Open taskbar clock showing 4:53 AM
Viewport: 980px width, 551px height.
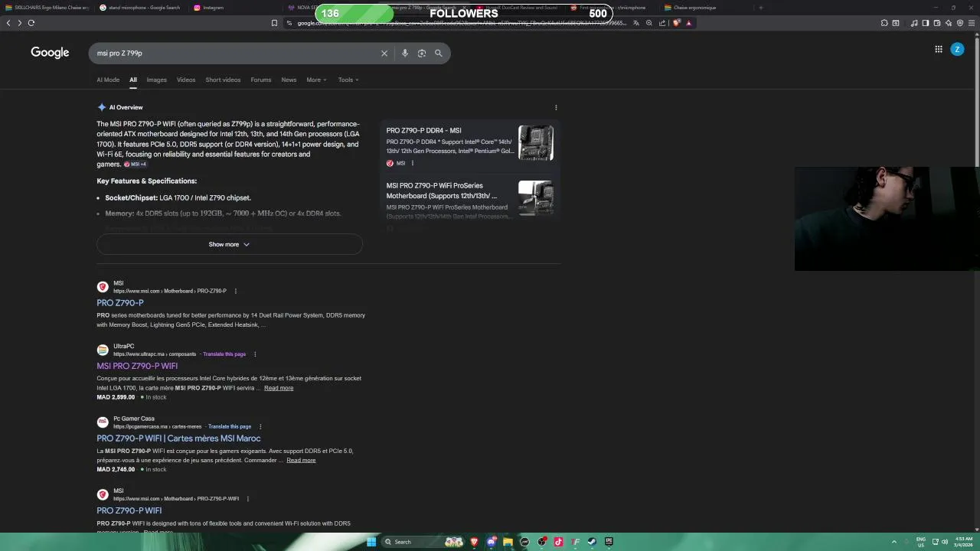(963, 542)
